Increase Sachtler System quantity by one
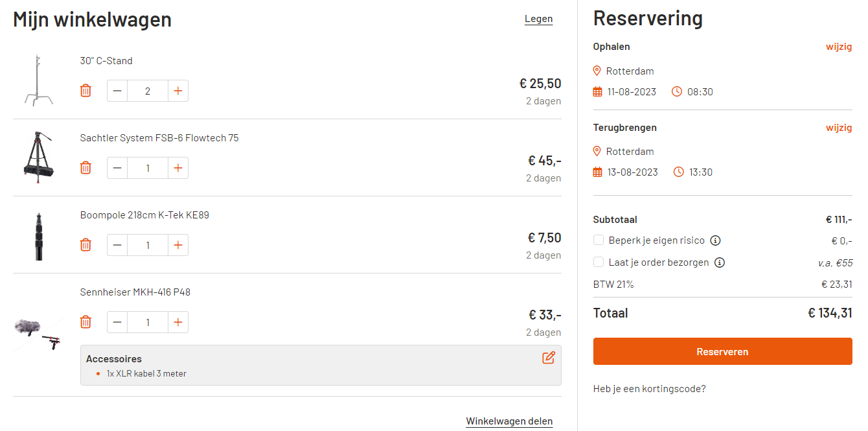The width and height of the screenshot is (868, 431). pos(178,168)
